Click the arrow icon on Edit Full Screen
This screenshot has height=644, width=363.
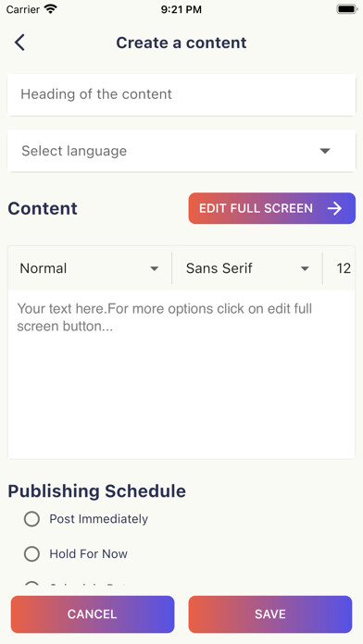tap(334, 208)
